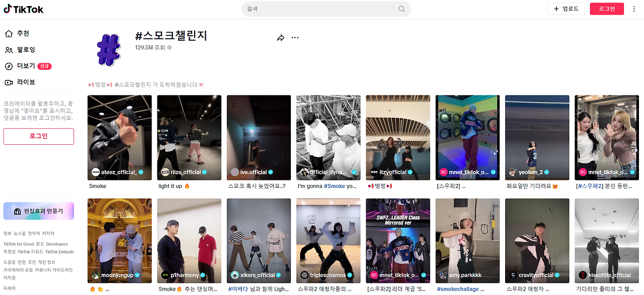
Task: Click kissoflife_official avatar icon
Action: tap(583, 275)
